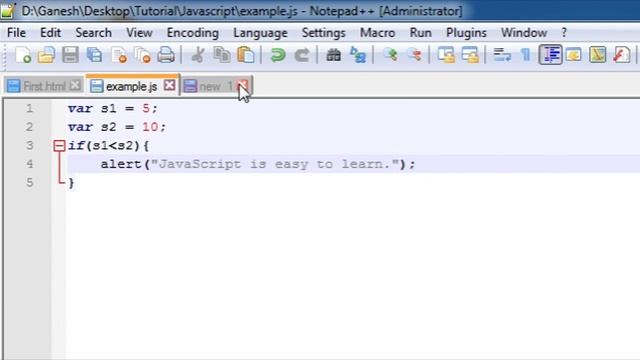This screenshot has height=360, width=640.
Task: Click line number 5 in margin
Action: coord(29,182)
